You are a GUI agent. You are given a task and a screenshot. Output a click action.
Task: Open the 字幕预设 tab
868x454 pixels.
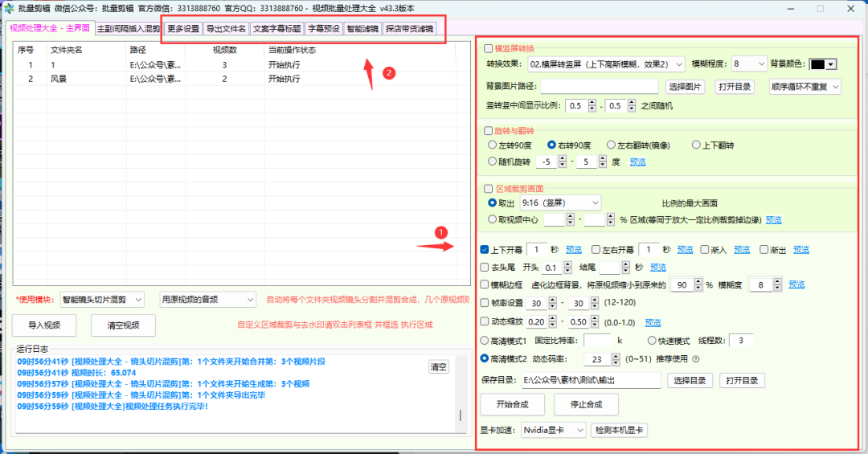pyautogui.click(x=324, y=28)
